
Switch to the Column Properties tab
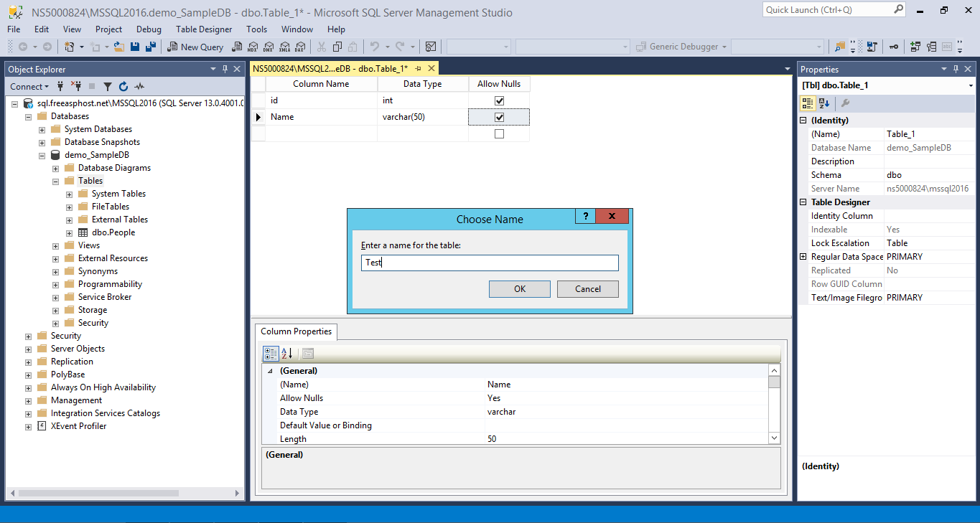coord(295,331)
